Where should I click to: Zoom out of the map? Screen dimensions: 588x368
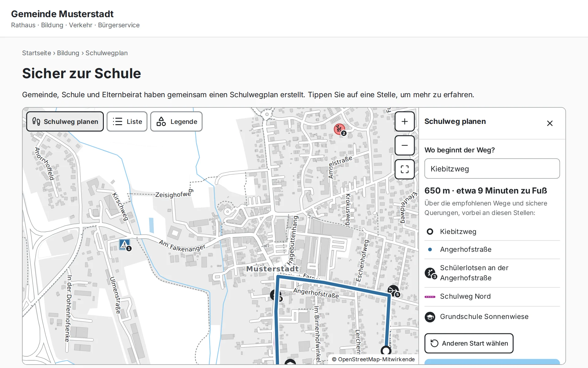pyautogui.click(x=405, y=145)
